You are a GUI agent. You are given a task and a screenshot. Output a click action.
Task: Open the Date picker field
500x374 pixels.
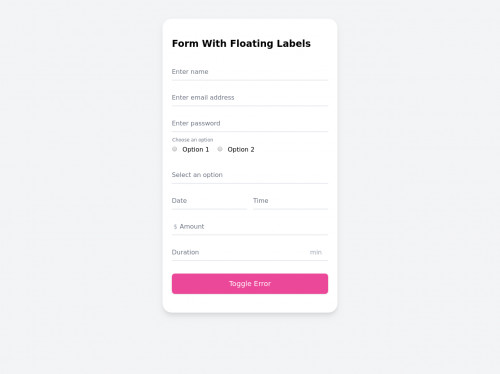pyautogui.click(x=209, y=201)
